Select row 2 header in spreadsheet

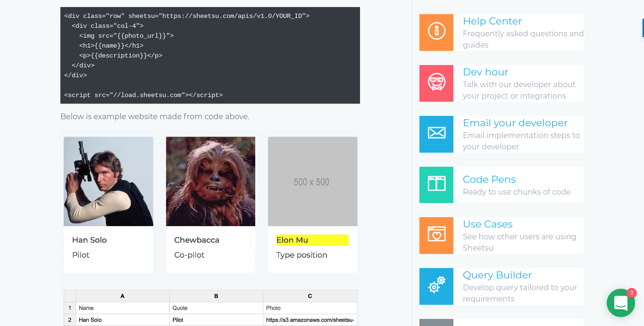(x=70, y=320)
